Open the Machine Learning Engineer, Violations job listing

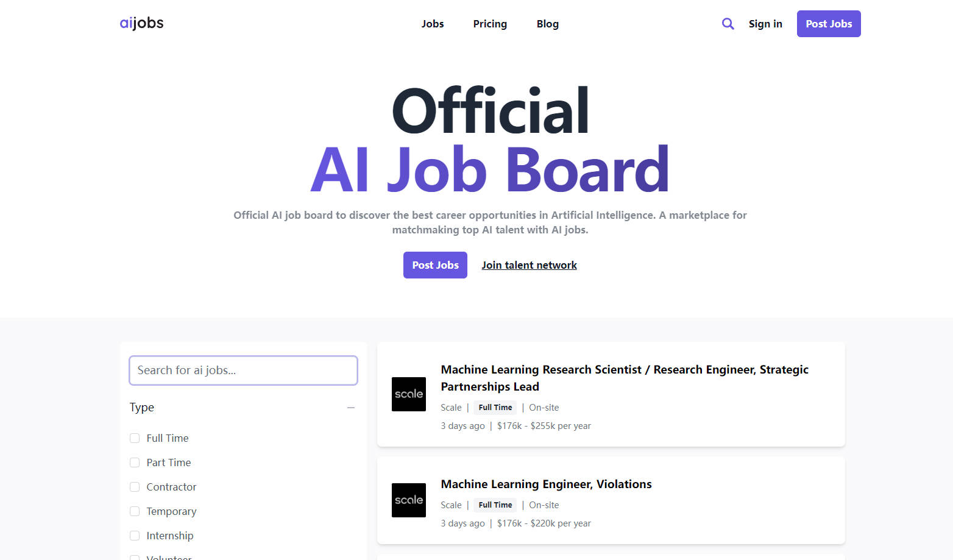[x=546, y=484]
